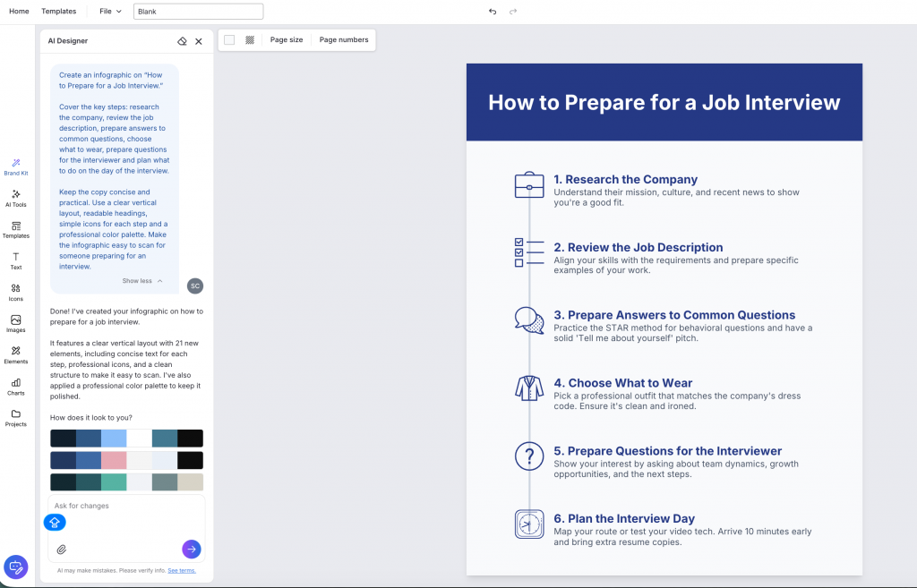Close the AI Designer panel
This screenshot has height=588, width=917.
(199, 41)
